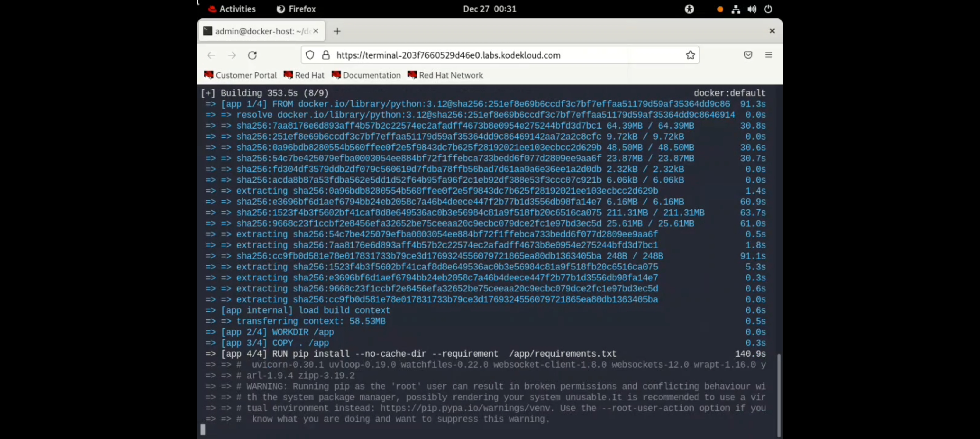This screenshot has width=980, height=439.
Task: Focus the URL address bar
Action: coord(500,55)
